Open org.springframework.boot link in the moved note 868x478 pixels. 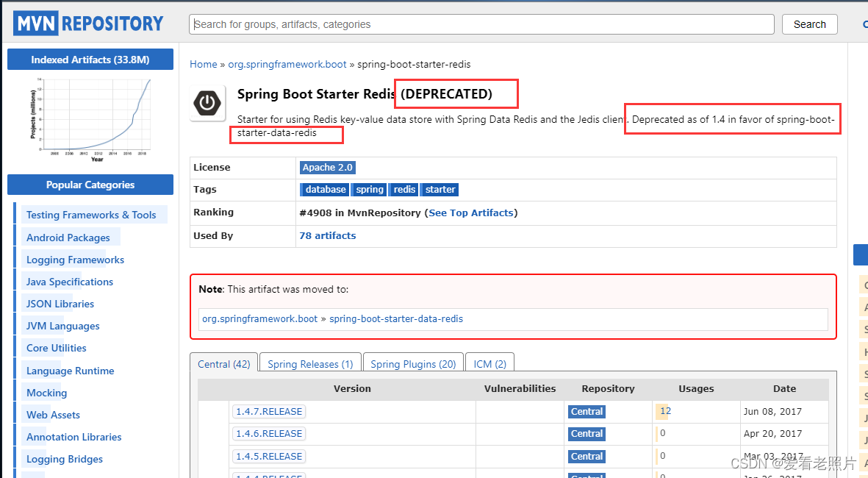(259, 318)
